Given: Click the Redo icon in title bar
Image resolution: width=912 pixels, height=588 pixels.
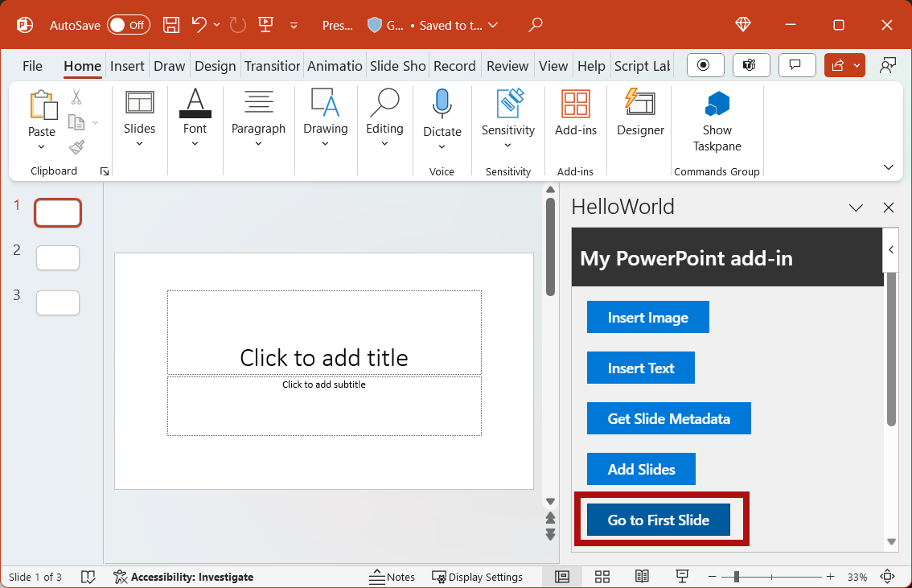Looking at the screenshot, I should click(x=237, y=25).
